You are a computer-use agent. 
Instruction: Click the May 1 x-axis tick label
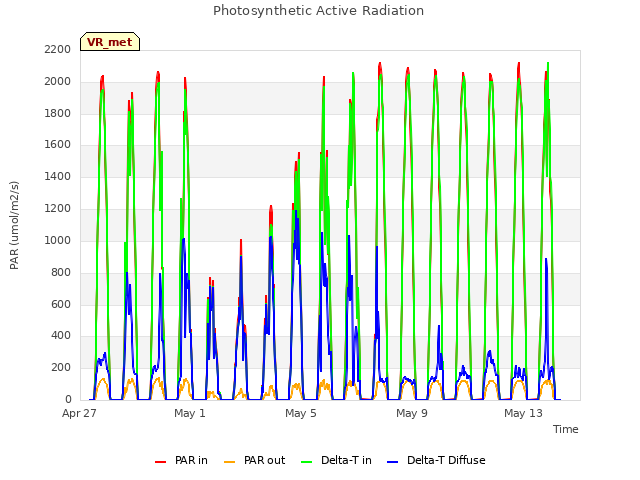[x=190, y=413]
